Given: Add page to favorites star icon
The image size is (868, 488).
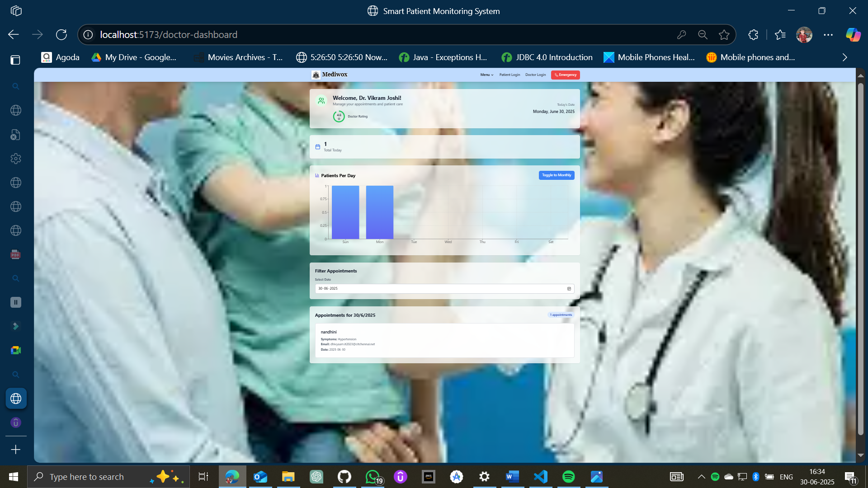Looking at the screenshot, I should point(724,35).
